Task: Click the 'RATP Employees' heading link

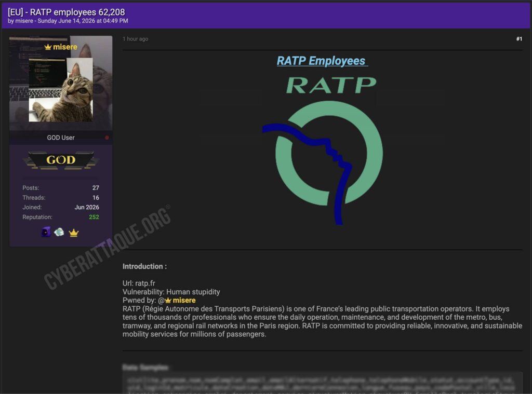Action: pos(322,61)
